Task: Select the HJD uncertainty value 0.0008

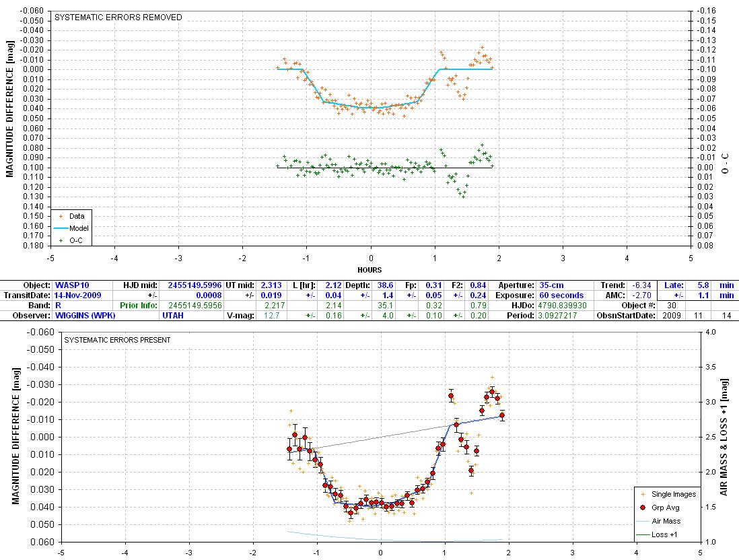Action: (209, 295)
